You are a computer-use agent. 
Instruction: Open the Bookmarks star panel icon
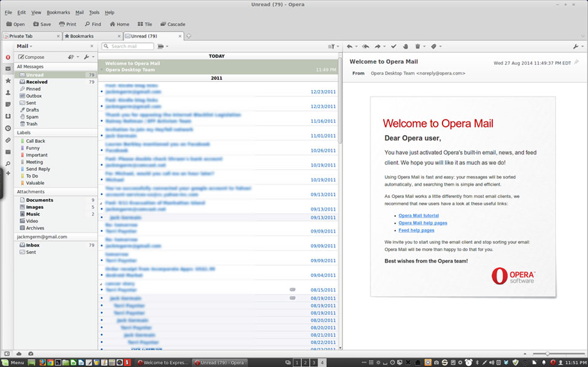click(x=8, y=81)
